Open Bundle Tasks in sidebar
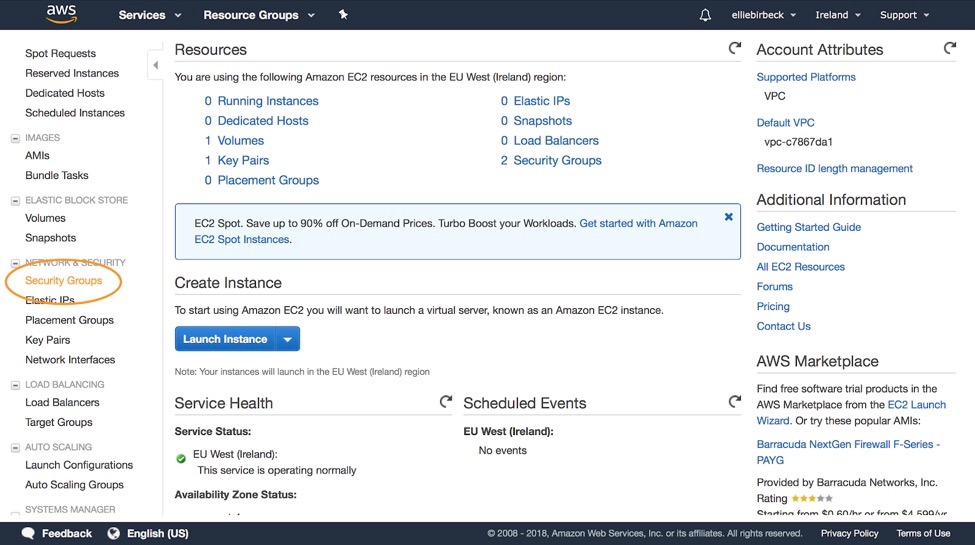The image size is (975, 545). [x=57, y=175]
